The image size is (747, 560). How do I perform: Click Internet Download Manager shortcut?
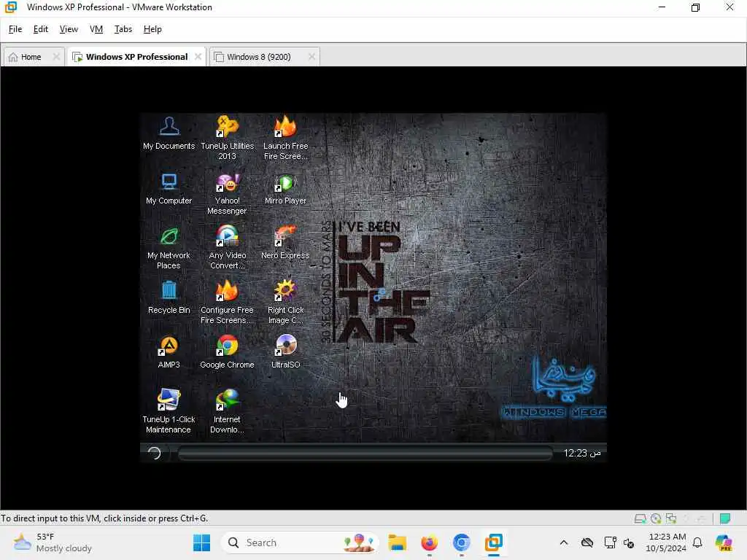tap(228, 411)
